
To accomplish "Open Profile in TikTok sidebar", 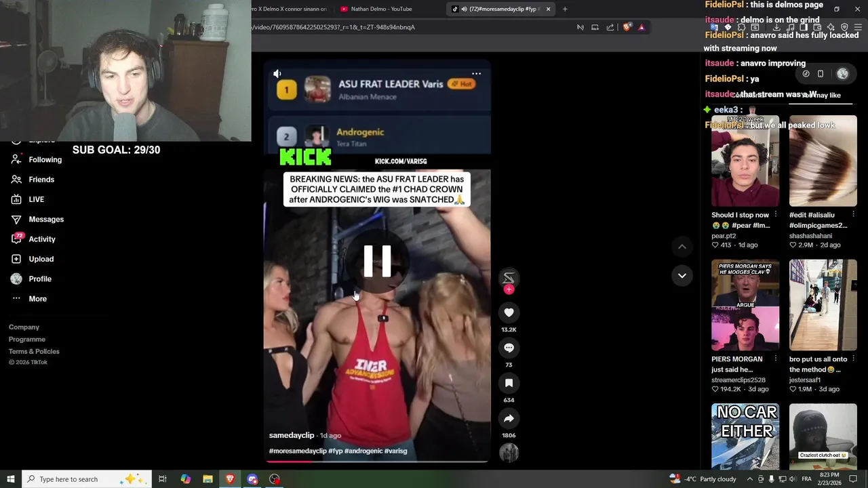I will pos(31,279).
